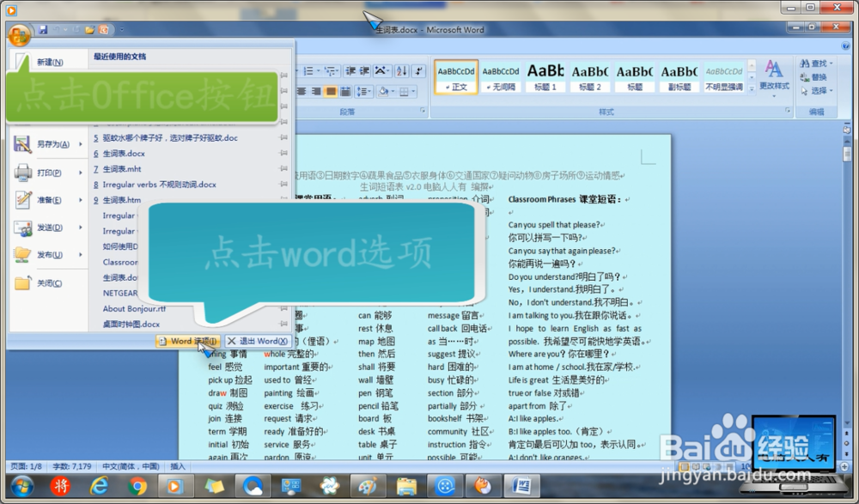Open the 发送(D) menu item

click(x=48, y=228)
